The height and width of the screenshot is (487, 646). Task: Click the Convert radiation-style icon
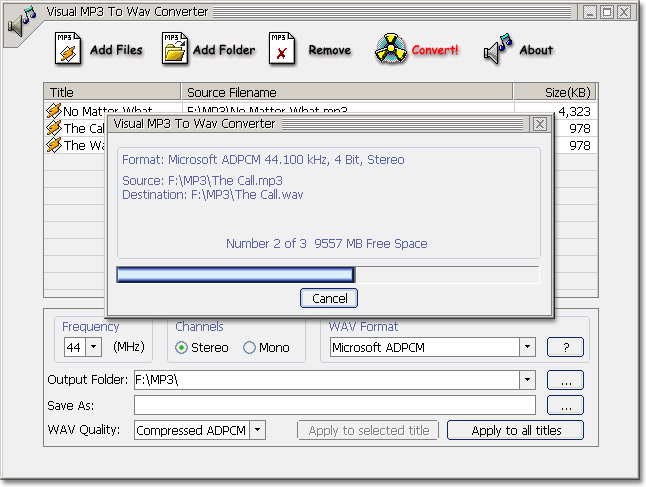391,49
